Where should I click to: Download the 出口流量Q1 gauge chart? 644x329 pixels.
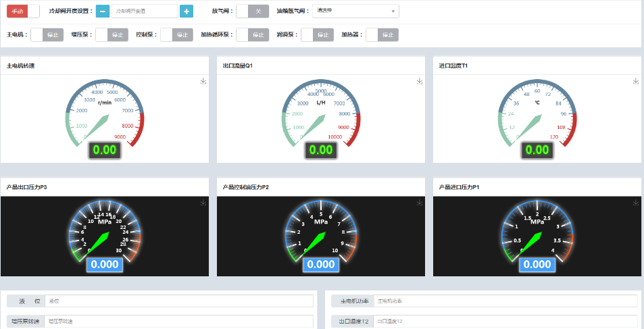pos(419,81)
